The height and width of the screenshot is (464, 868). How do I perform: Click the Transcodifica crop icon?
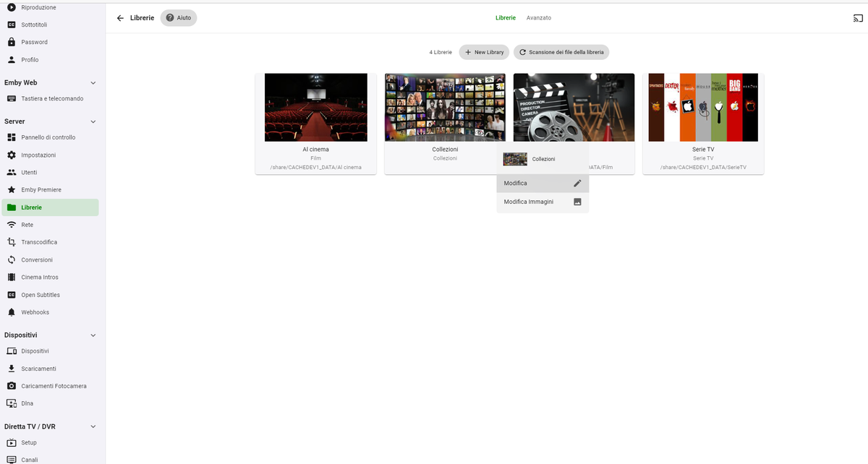tap(12, 242)
